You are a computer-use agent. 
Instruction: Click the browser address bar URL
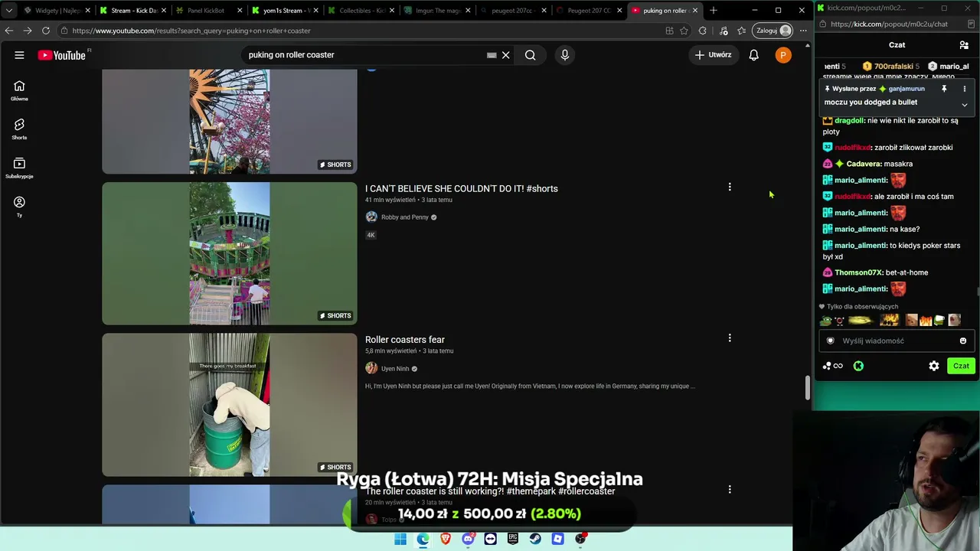(x=191, y=31)
